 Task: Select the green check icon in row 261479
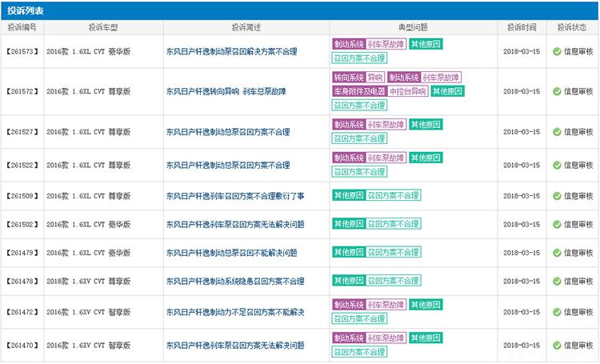pos(556,253)
